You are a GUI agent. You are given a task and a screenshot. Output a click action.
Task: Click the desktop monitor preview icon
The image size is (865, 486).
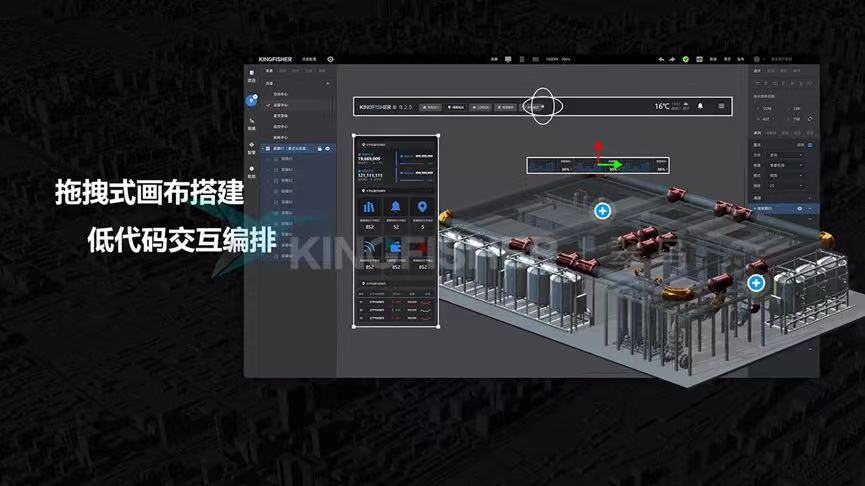coord(508,59)
